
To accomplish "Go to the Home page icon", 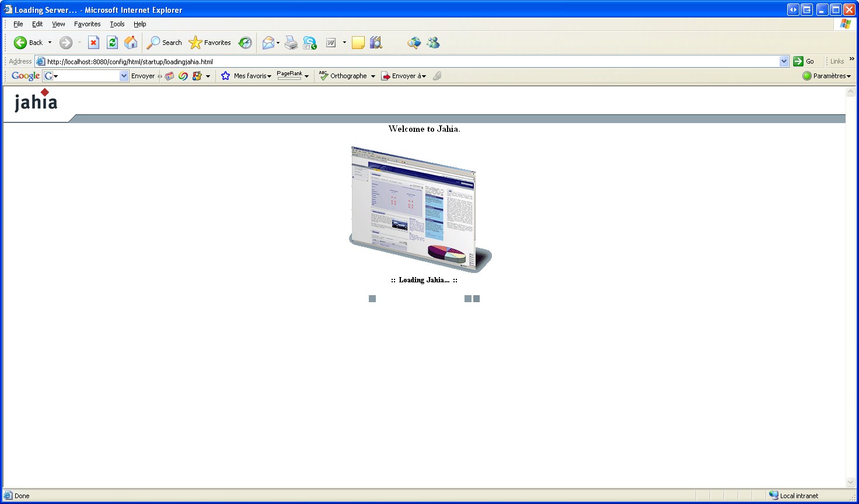I will 131,43.
